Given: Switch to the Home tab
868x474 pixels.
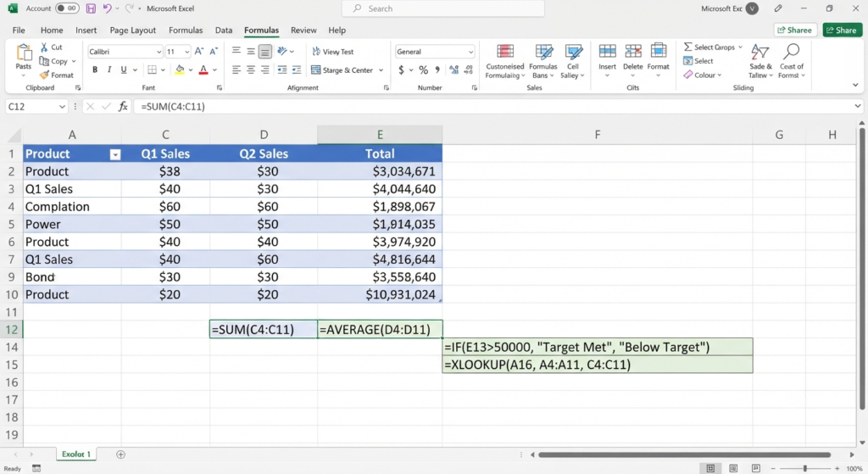Looking at the screenshot, I should tap(52, 30).
